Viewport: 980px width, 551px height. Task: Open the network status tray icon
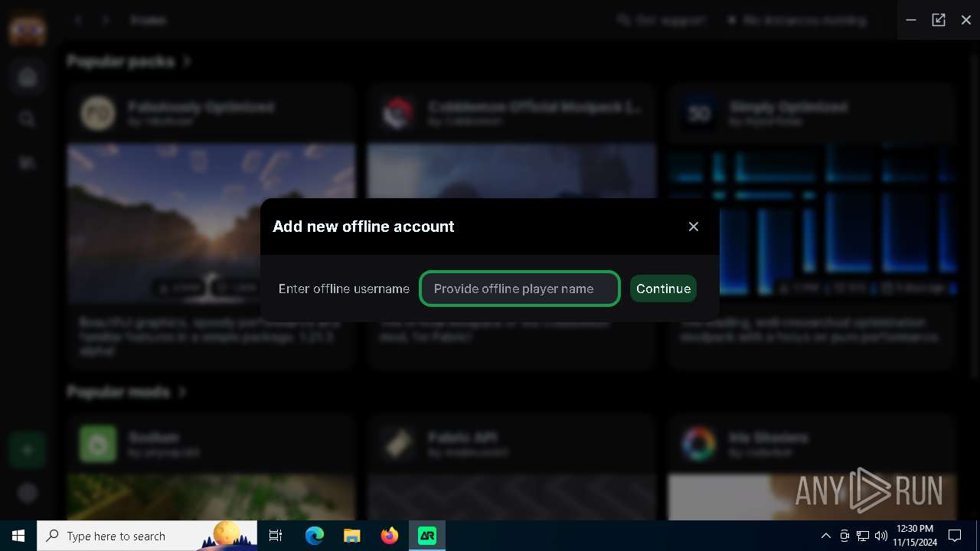[x=863, y=536]
